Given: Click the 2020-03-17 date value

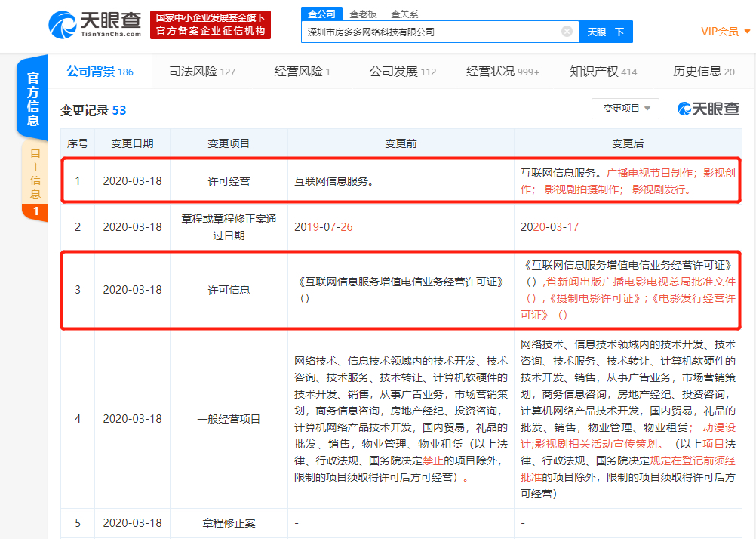Looking at the screenshot, I should pos(549,226).
